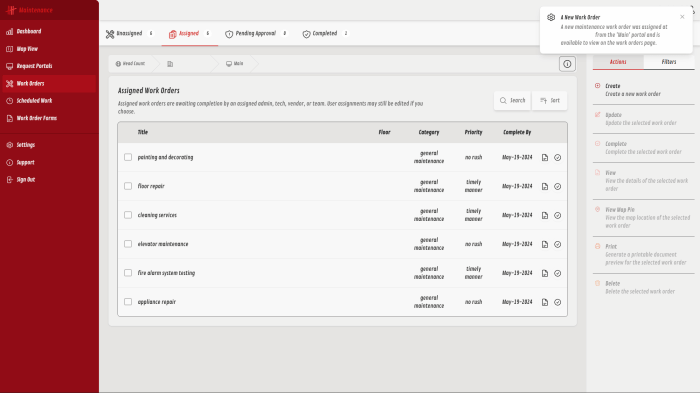The image size is (700, 393).
Task: Close the New Work Order notification
Action: 682,17
